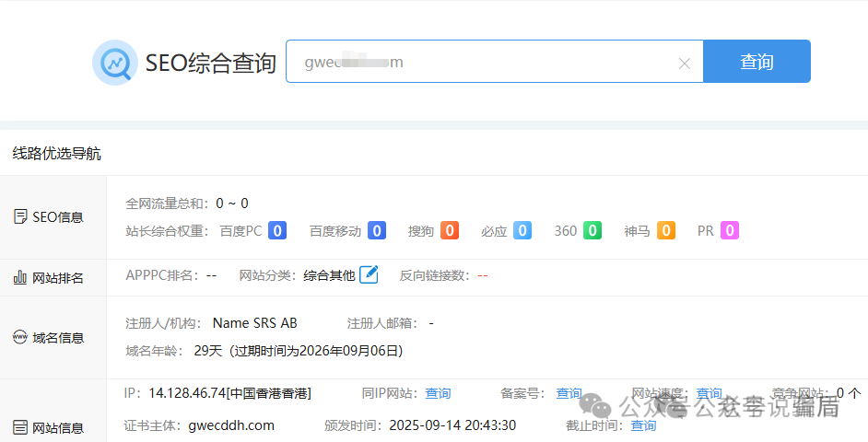Click the APPPC排名 value

click(211, 275)
